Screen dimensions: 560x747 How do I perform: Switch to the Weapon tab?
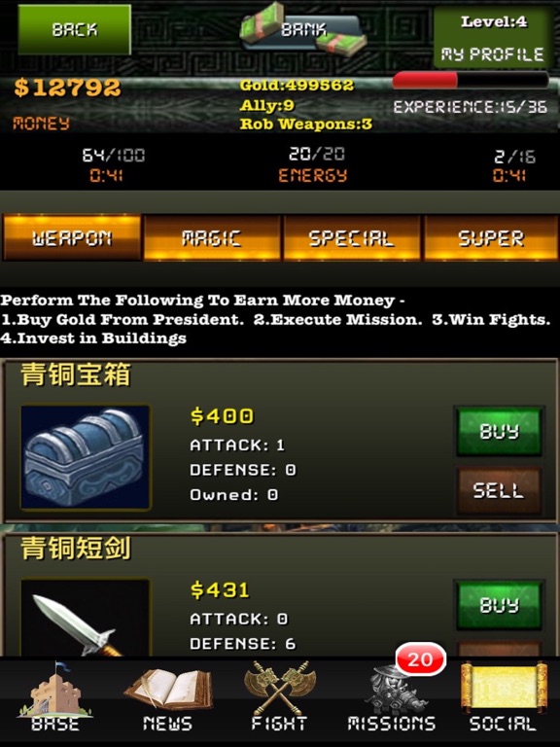72,237
